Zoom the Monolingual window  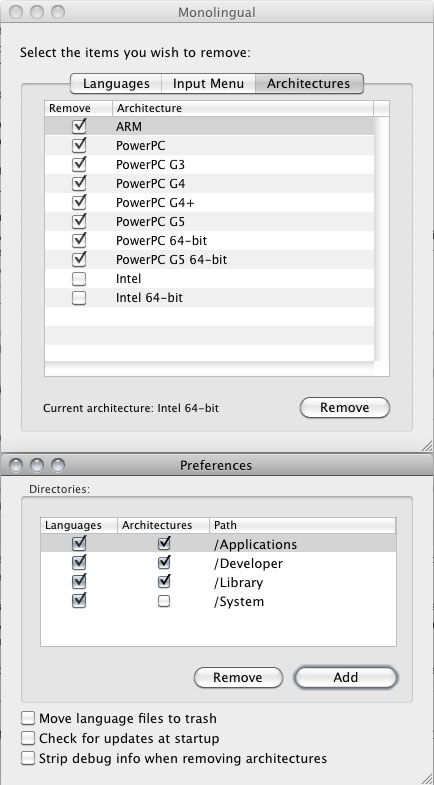58,12
